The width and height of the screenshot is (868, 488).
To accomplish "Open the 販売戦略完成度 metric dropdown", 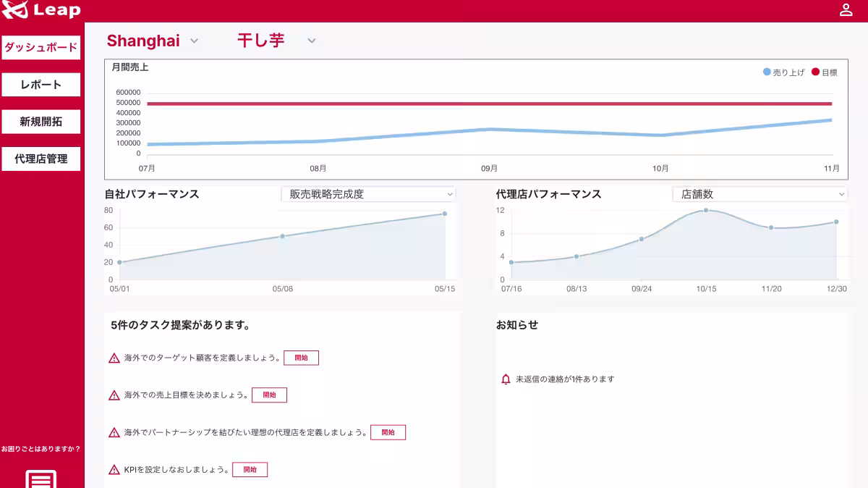I will point(369,193).
